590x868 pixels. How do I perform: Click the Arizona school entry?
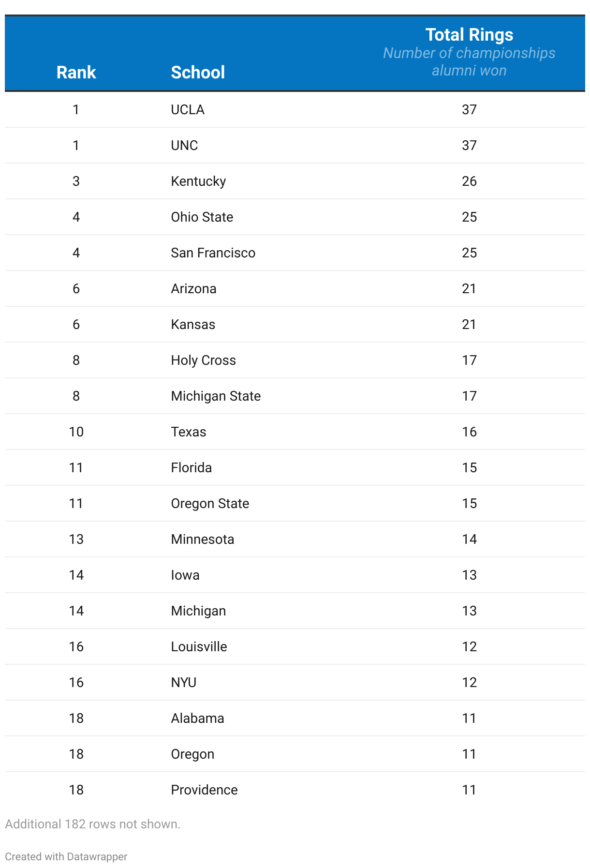(193, 289)
